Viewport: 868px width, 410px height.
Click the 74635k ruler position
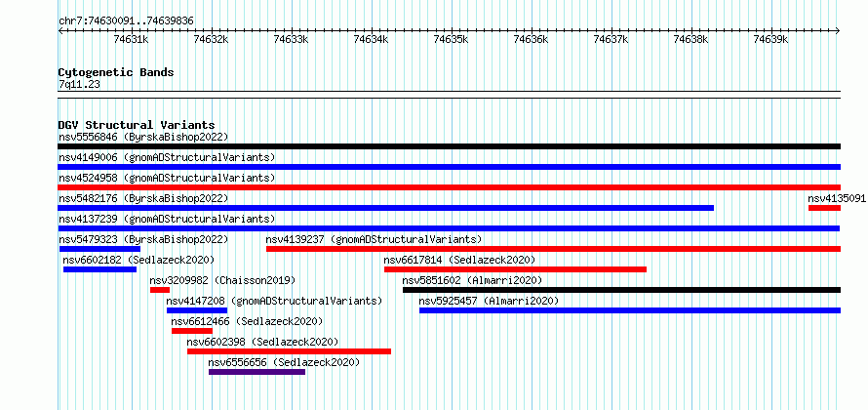pyautogui.click(x=452, y=39)
